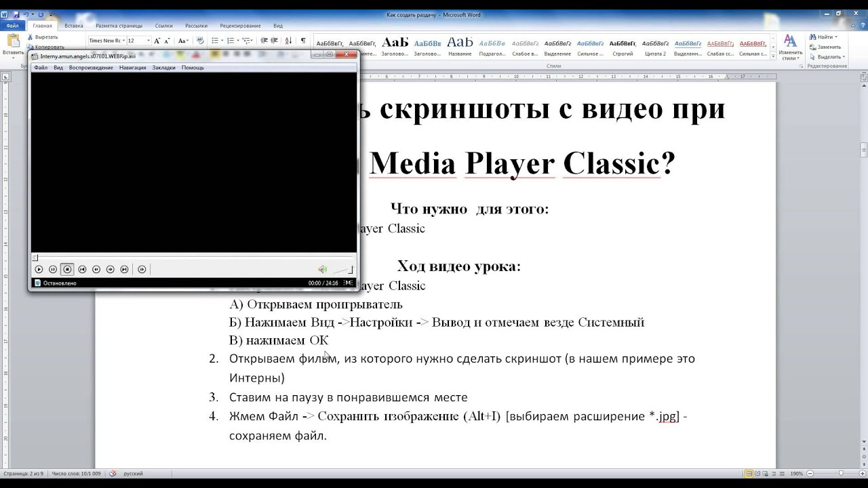Viewport: 868px width, 488px height.
Task: Toggle the paragraph marks ¶ button
Action: pyautogui.click(x=303, y=41)
